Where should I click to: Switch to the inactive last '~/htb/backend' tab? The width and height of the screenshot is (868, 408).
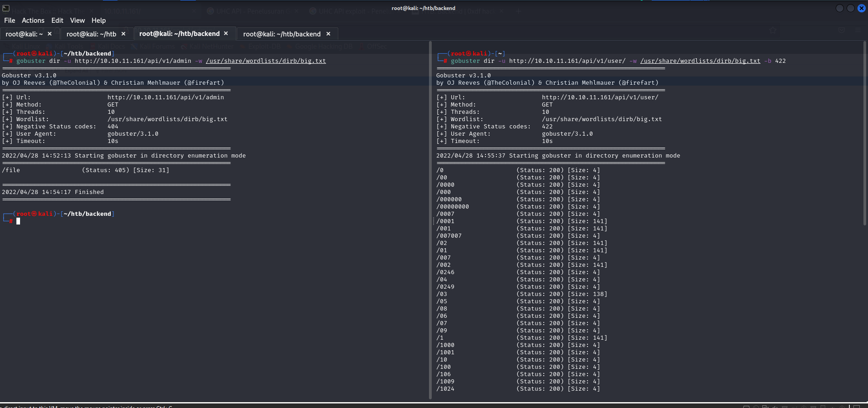tap(282, 34)
